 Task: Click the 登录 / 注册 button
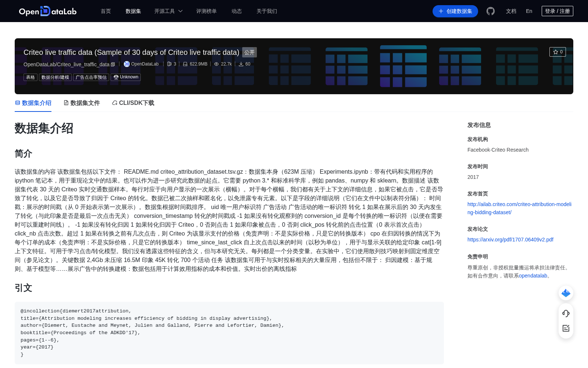[x=557, y=11]
